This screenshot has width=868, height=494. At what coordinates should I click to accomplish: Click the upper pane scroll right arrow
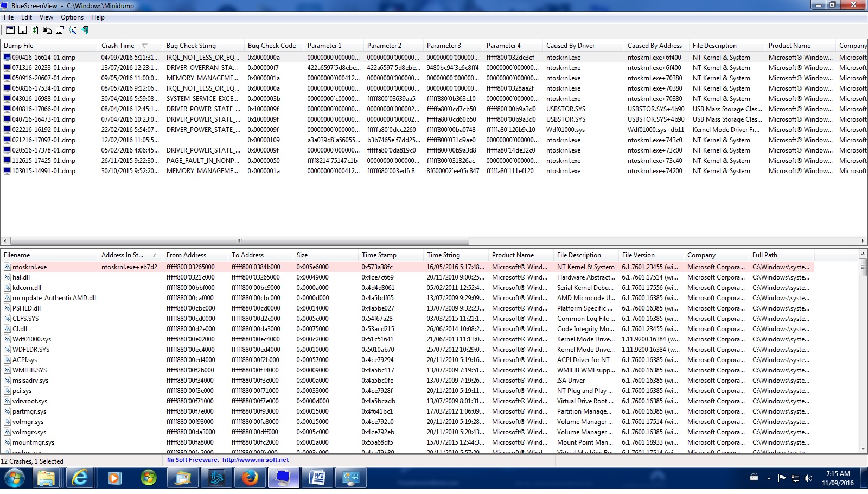[863, 240]
